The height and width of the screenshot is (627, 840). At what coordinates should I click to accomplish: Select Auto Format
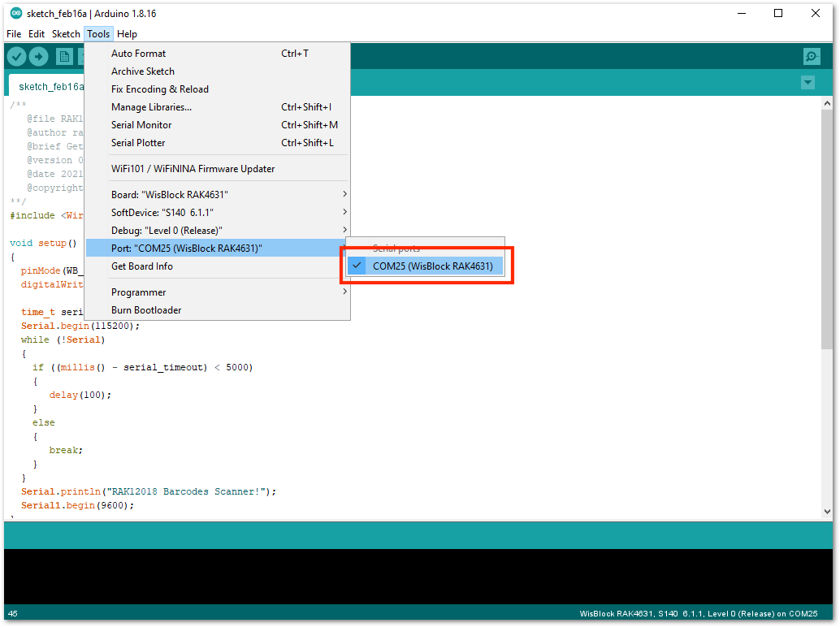[x=218, y=54]
